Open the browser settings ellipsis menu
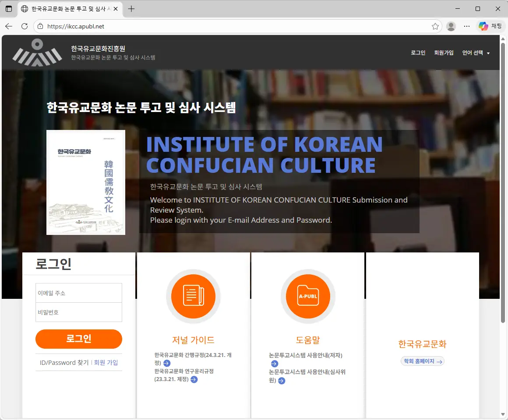508x420 pixels. pos(467,26)
